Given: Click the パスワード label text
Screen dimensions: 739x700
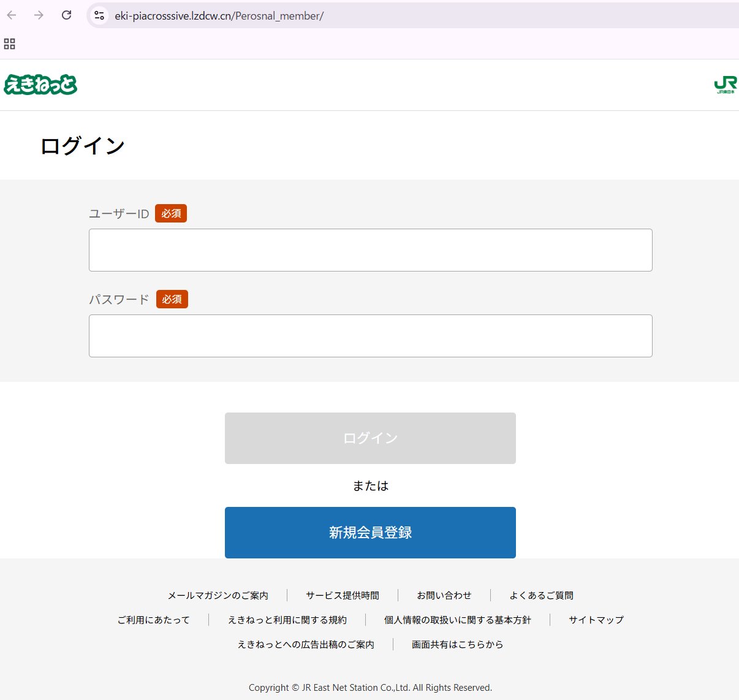Looking at the screenshot, I should tap(119, 300).
